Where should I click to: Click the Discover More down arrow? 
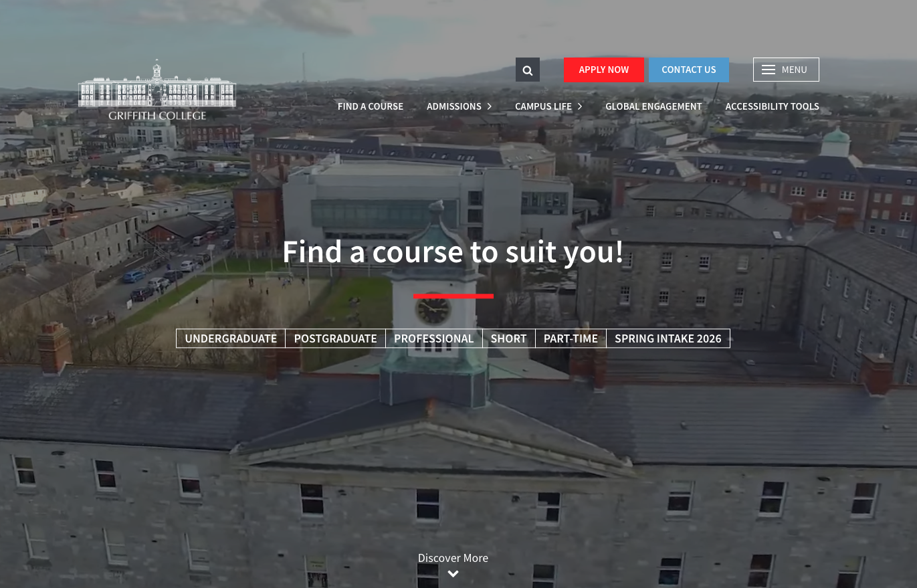click(x=453, y=574)
